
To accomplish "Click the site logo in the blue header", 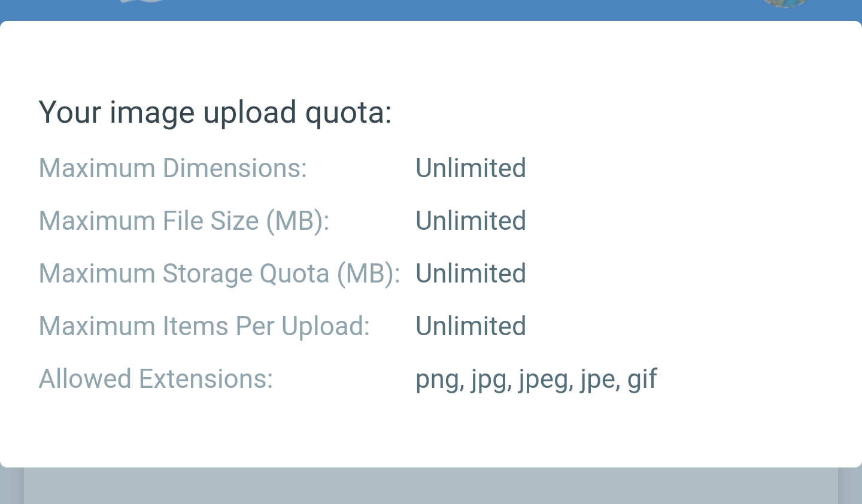I will tap(142, 2).
